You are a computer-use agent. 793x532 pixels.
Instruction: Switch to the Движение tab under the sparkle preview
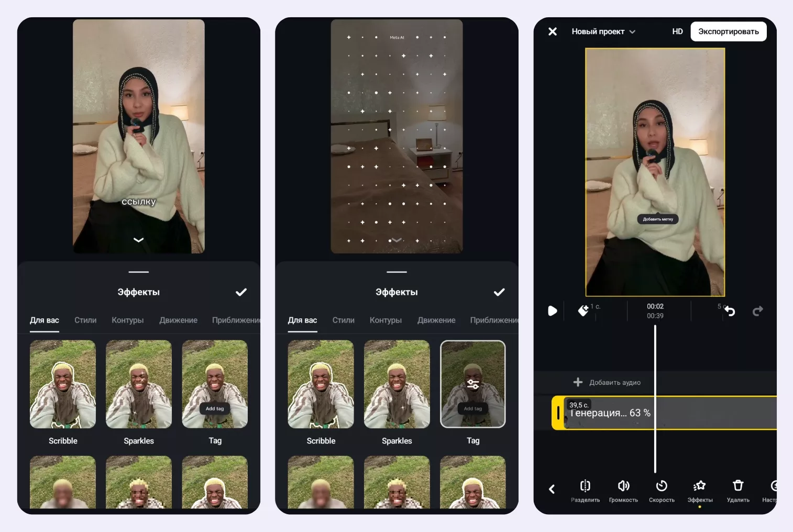[436, 320]
